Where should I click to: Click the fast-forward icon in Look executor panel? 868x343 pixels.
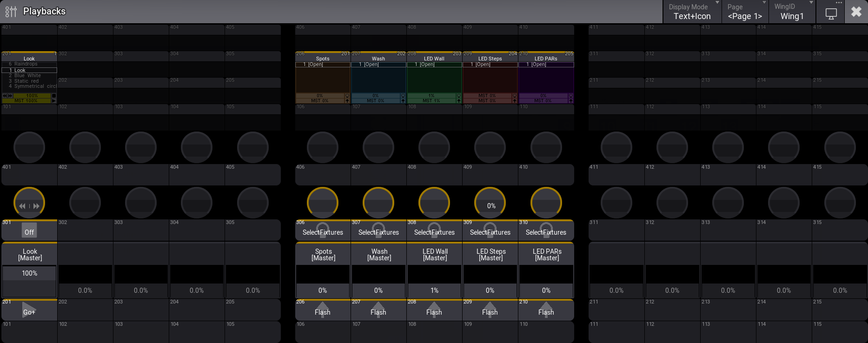[10, 96]
